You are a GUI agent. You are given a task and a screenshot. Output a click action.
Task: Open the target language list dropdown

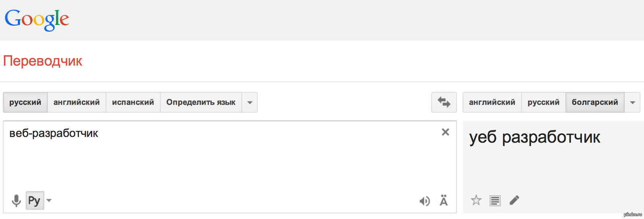click(x=632, y=102)
